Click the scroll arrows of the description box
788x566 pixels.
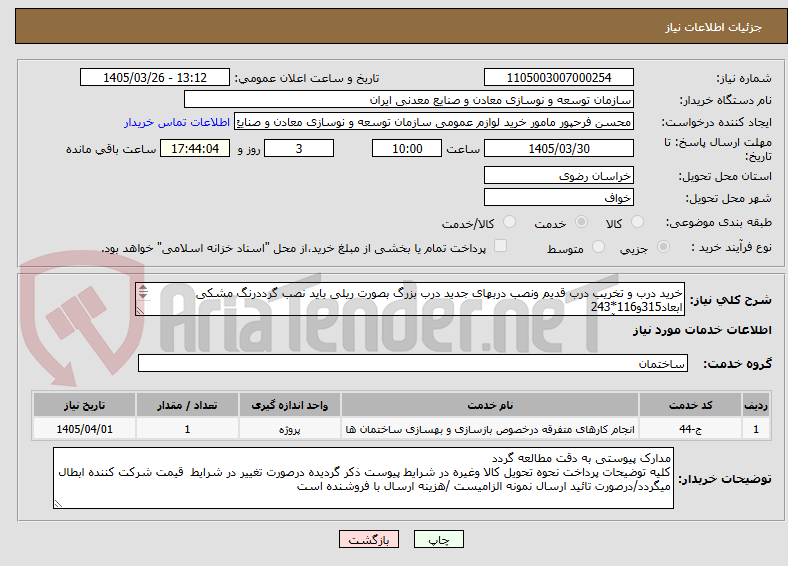coord(143,292)
